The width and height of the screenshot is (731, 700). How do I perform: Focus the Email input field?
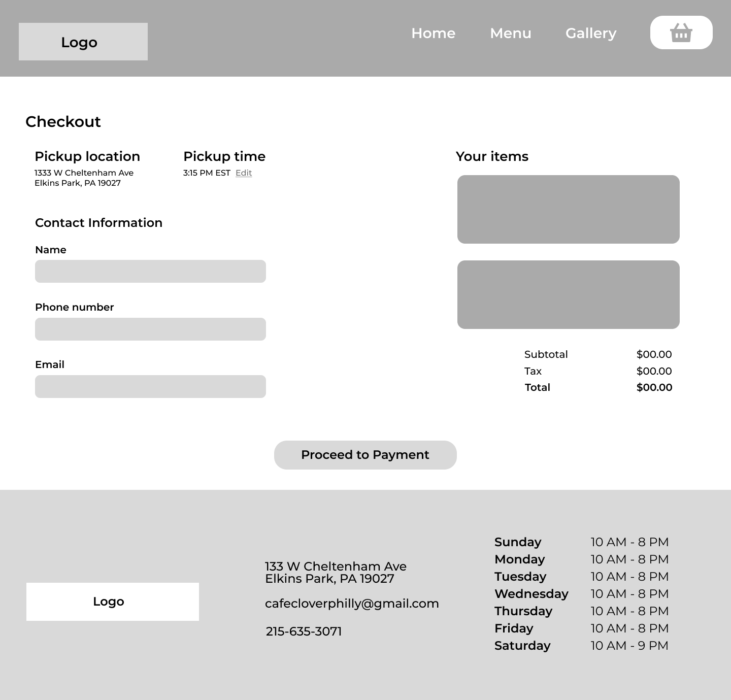150,386
